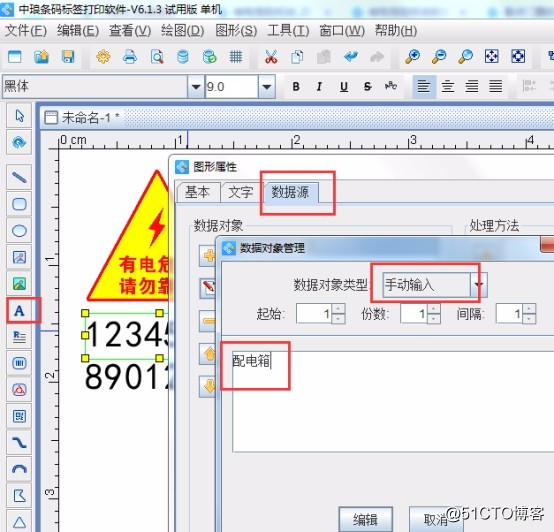
Task: Select the curve line tool
Action: pyautogui.click(x=19, y=442)
